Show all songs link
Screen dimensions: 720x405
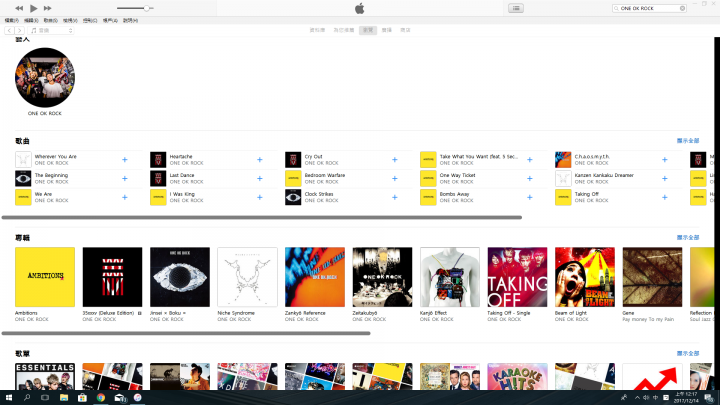687,141
